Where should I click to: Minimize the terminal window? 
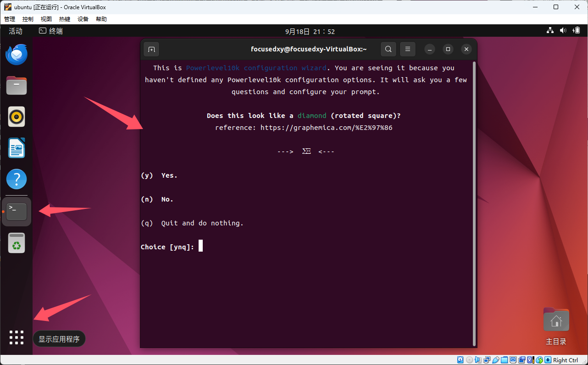pos(429,49)
